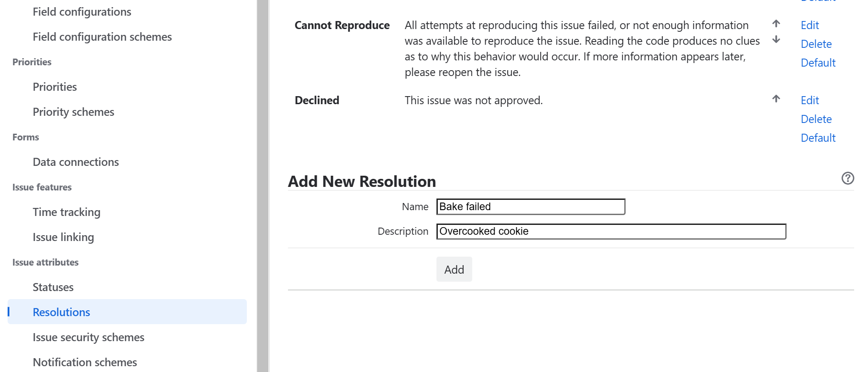Delete the Cannot Reproduce resolution
Screen dimensions: 868x372
pyautogui.click(x=816, y=44)
